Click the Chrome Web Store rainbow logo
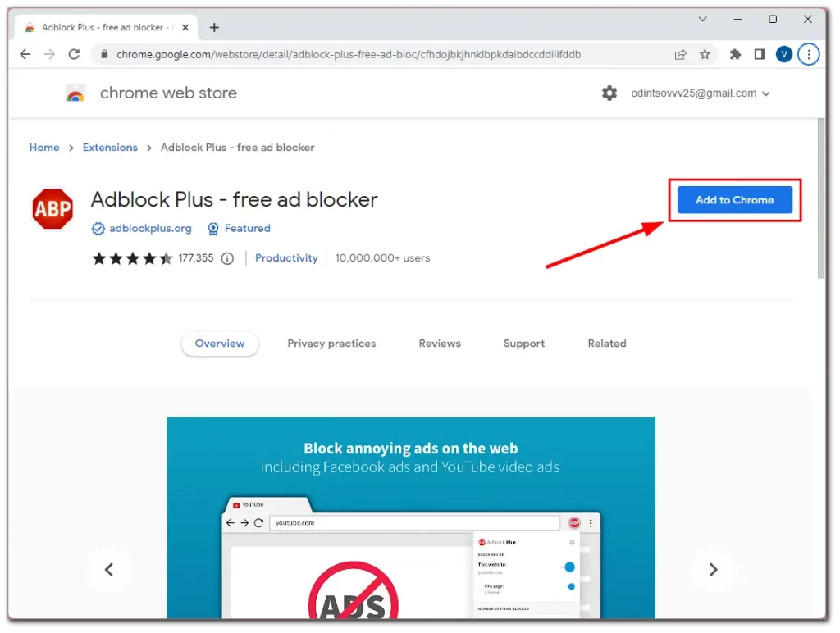This screenshot has width=840, height=633. tap(75, 93)
